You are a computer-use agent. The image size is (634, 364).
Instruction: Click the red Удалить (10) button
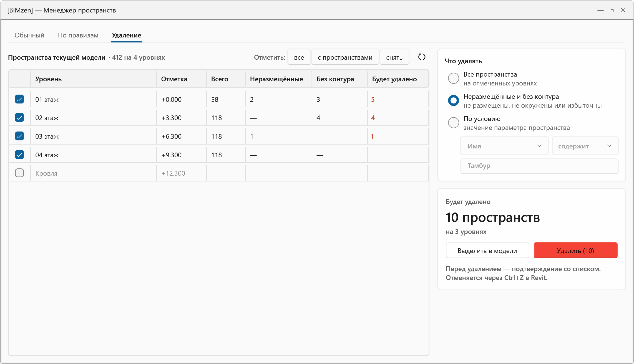tap(575, 251)
